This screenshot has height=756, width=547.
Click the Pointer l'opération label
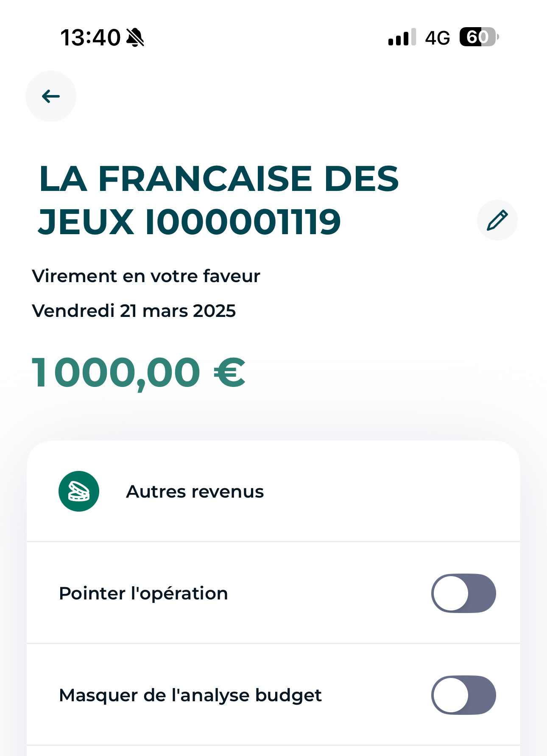pyautogui.click(x=143, y=593)
